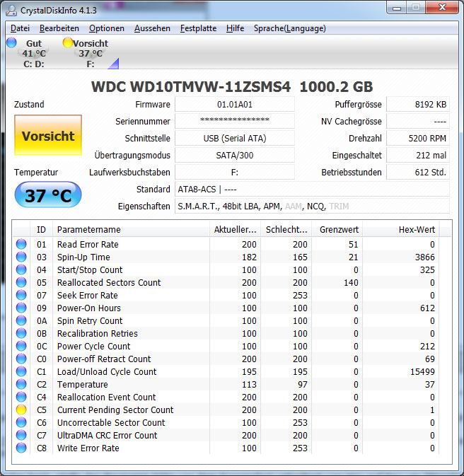Click the Schlecht... column header
464x476 pixels.
point(286,229)
